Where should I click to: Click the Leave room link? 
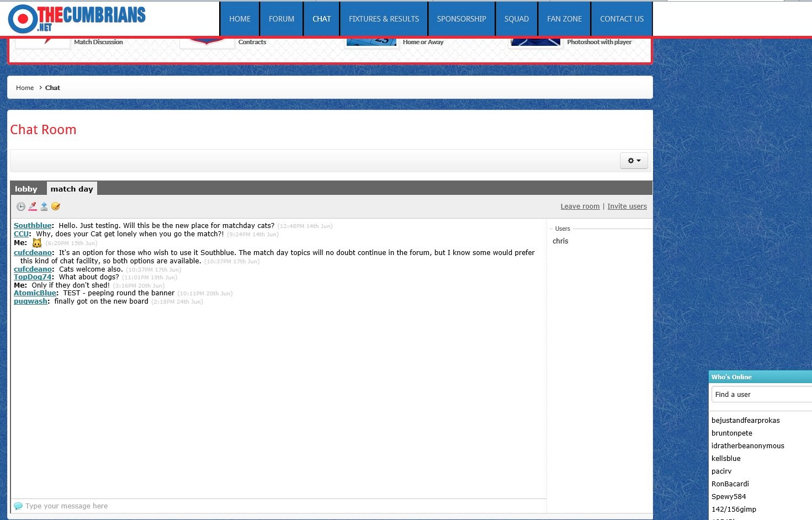[x=580, y=206]
